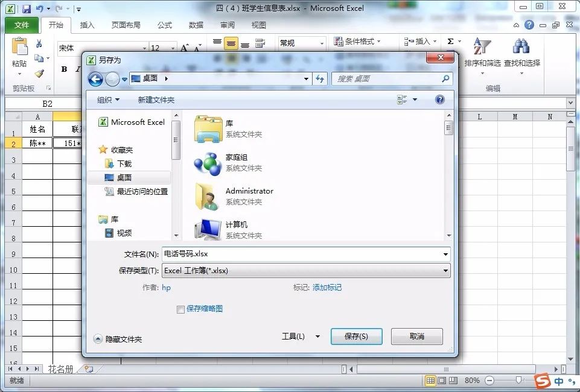The height and width of the screenshot is (392, 580).
Task: Click the Excel Help question mark icon
Action: coord(529,25)
